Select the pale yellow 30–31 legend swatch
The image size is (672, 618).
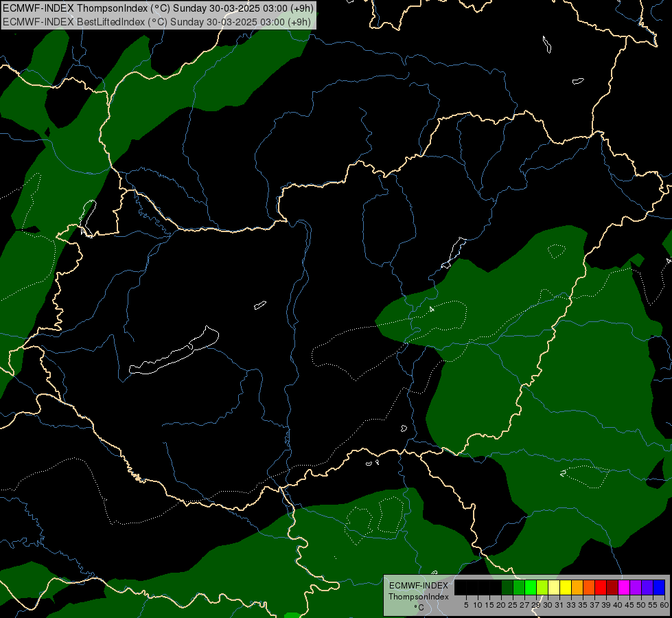click(x=554, y=587)
